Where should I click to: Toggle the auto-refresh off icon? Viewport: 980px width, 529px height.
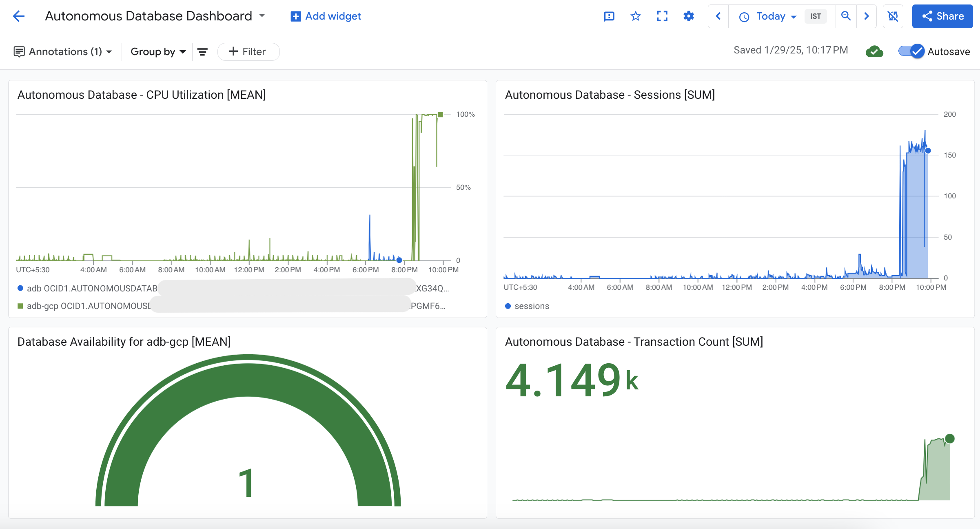pyautogui.click(x=893, y=16)
